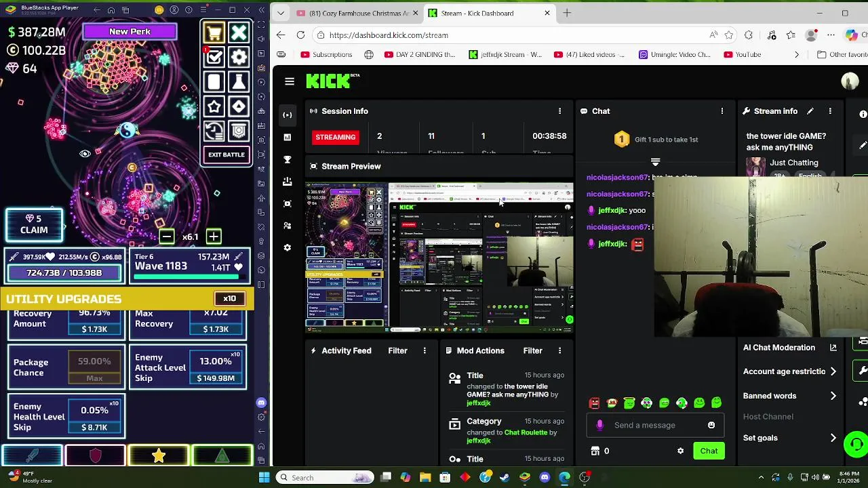Open Activity Feed Filter

[x=397, y=350]
